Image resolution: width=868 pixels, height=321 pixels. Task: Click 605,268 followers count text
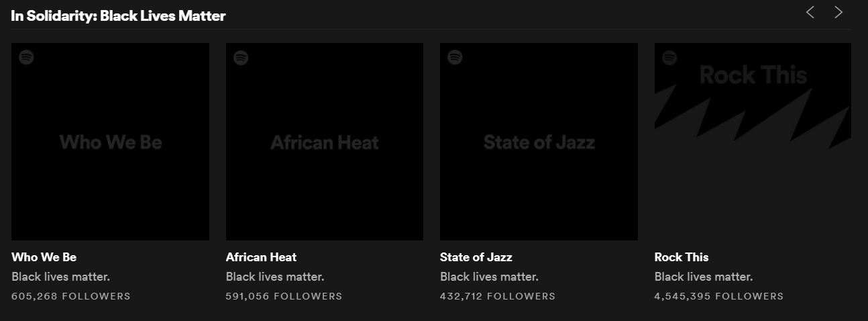71,296
